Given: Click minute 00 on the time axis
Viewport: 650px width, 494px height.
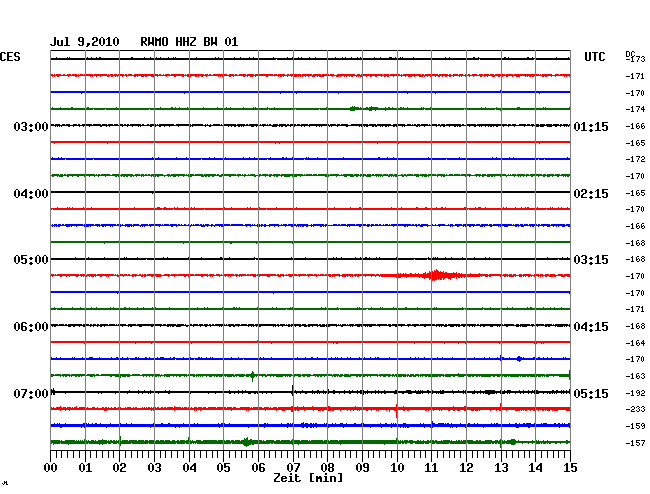Looking at the screenshot, I should point(50,467).
